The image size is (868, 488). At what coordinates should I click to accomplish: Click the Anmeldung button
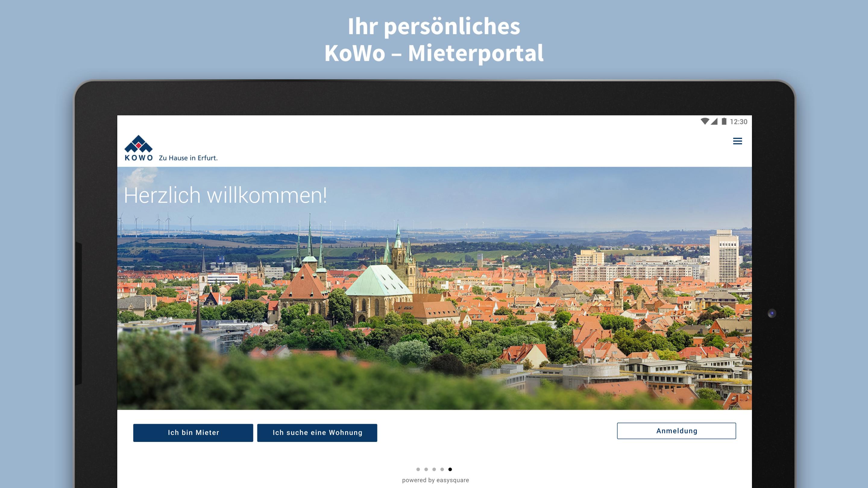[x=676, y=431]
